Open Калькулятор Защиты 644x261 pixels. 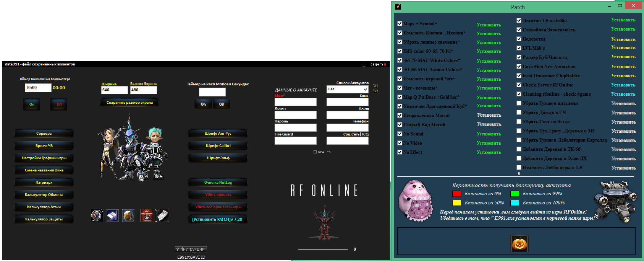point(44,219)
